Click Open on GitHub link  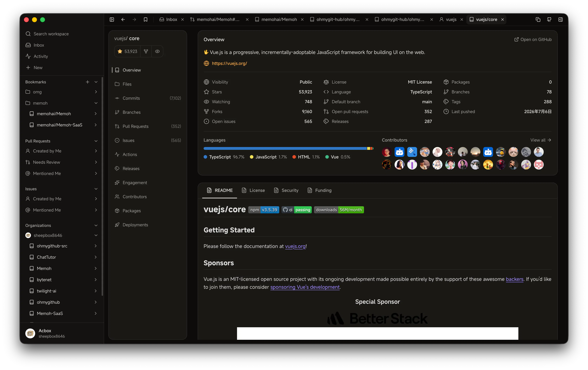coord(533,40)
